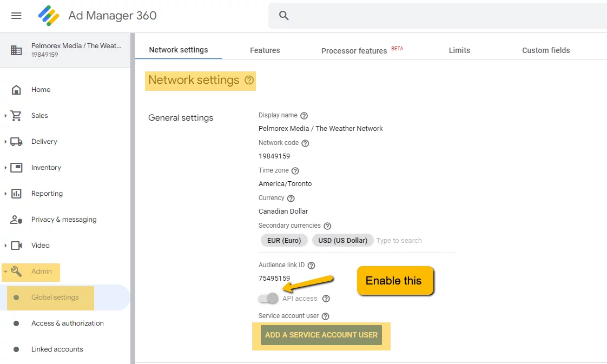Click the Home house icon
Viewport: 607px width, 364px height.
pos(16,90)
